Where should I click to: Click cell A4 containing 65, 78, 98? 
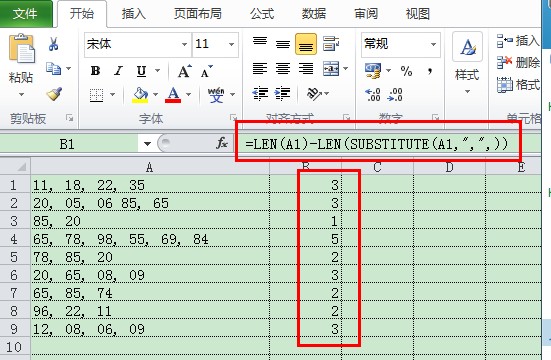150,239
